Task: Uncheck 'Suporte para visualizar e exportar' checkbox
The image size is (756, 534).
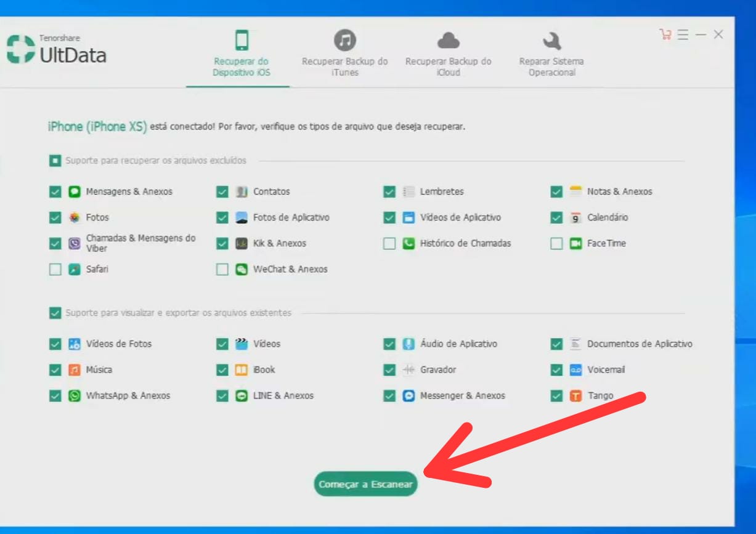Action: pyautogui.click(x=55, y=313)
